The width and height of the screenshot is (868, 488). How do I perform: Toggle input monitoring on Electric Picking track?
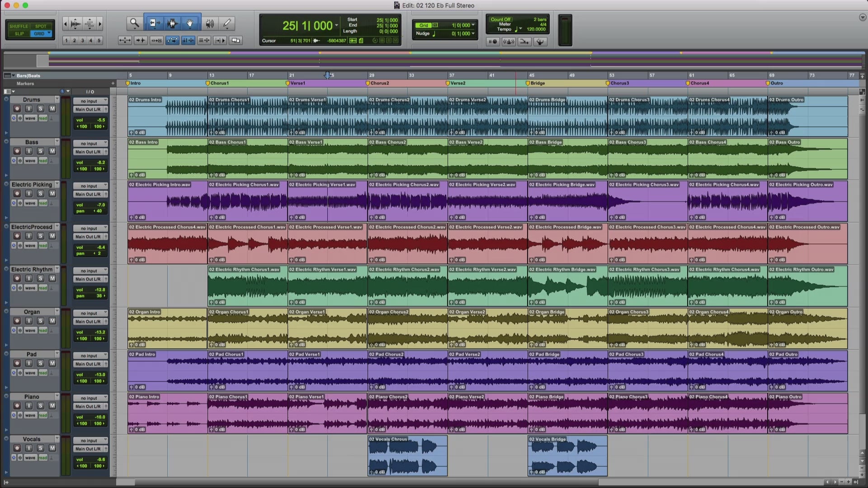(29, 193)
